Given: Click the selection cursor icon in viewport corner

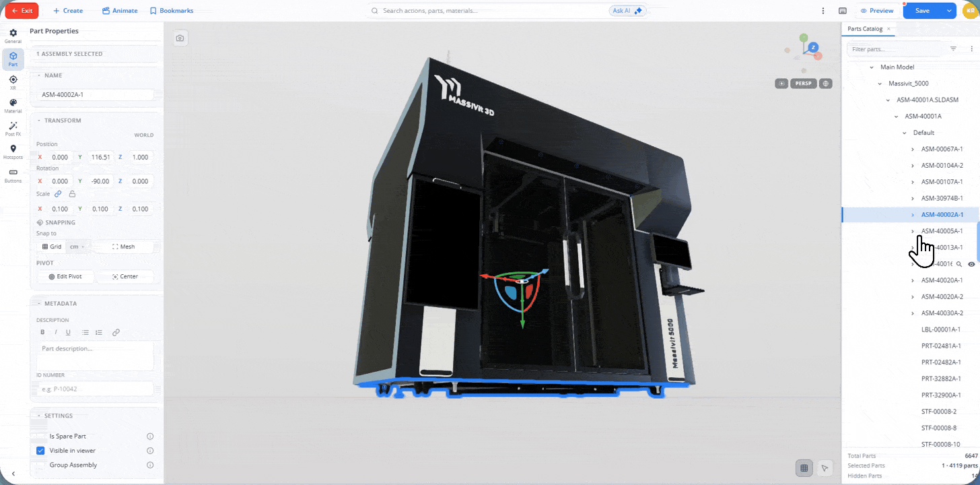Looking at the screenshot, I should pyautogui.click(x=825, y=468).
